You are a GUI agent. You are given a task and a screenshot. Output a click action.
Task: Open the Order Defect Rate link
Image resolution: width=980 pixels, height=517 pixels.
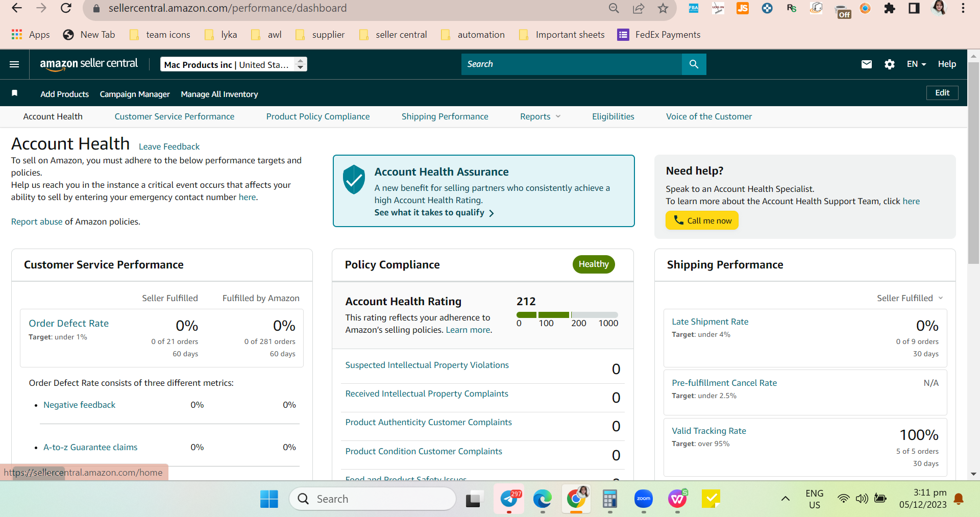(69, 323)
